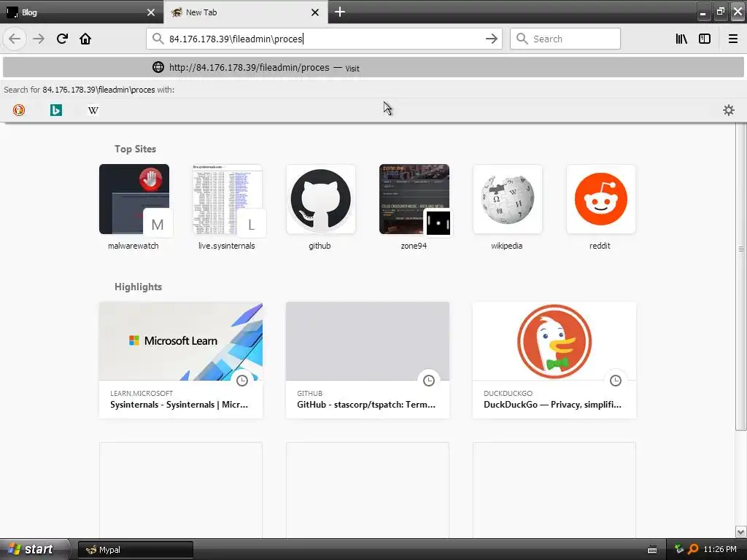Image resolution: width=747 pixels, height=560 pixels.
Task: Switch to the Blog tab
Action: pos(81,12)
